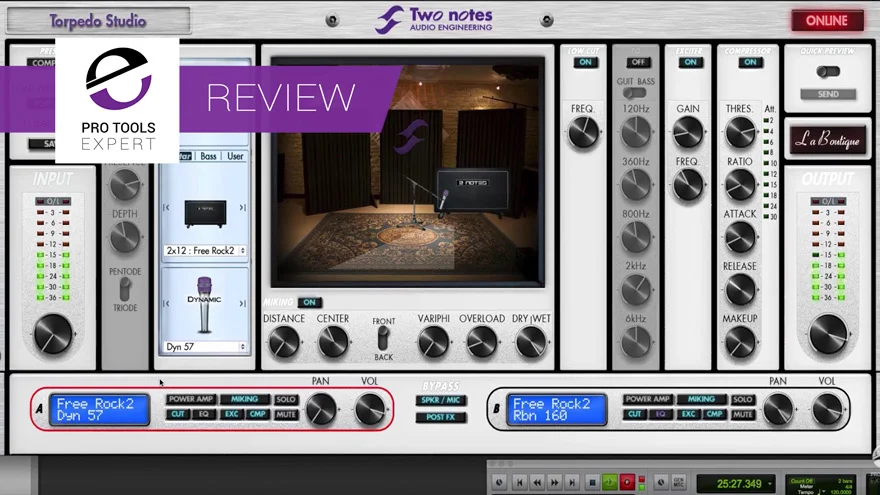Click the ONLINE button in the header
This screenshot has height=495, width=880.
(x=827, y=21)
